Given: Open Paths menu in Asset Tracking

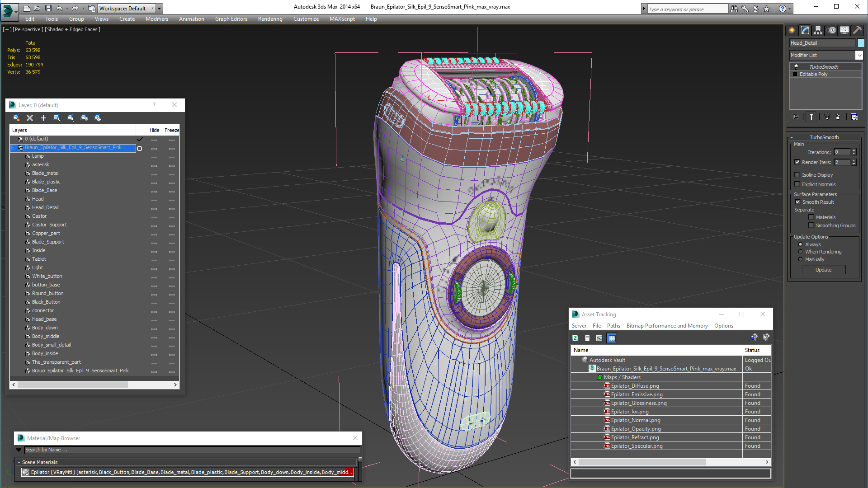Looking at the screenshot, I should 613,326.
